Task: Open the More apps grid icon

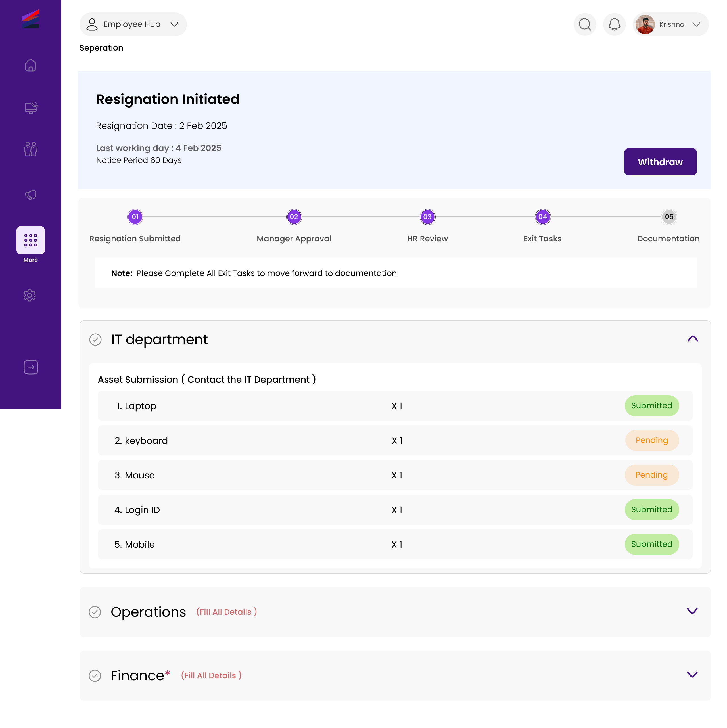Action: 30,240
